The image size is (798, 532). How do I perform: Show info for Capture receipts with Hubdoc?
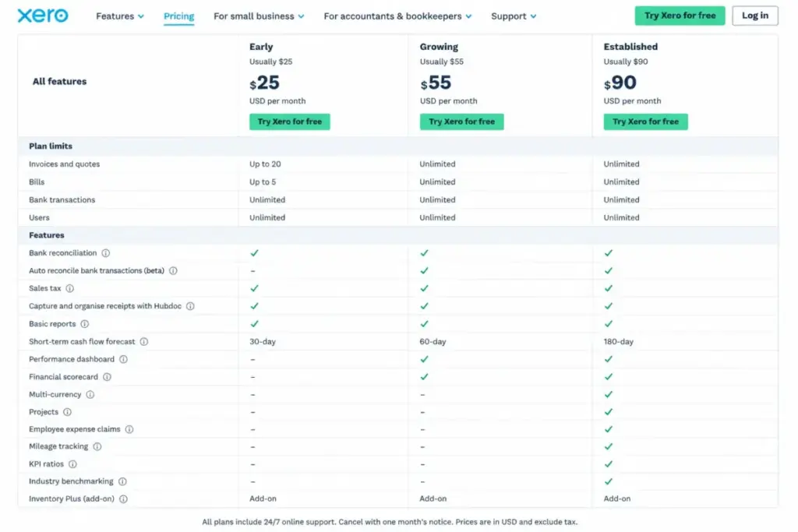pyautogui.click(x=190, y=306)
